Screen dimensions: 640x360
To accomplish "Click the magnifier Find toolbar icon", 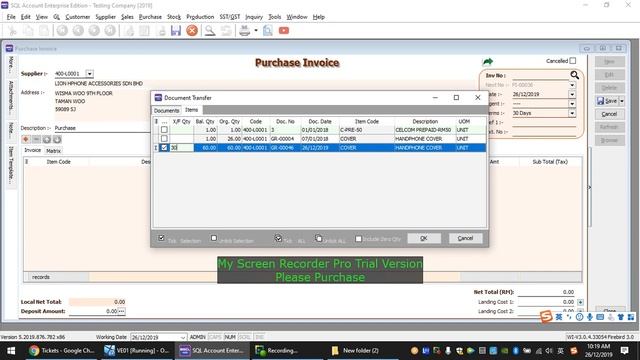I will 210,31.
